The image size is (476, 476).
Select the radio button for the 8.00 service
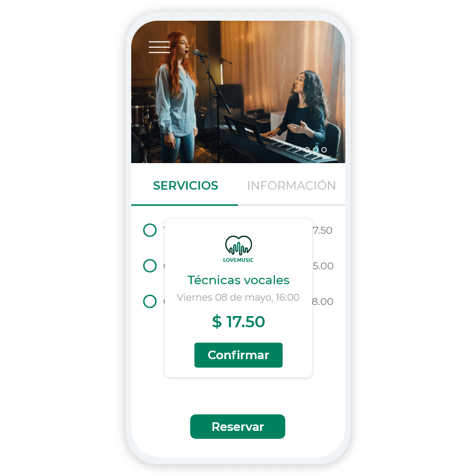click(150, 301)
